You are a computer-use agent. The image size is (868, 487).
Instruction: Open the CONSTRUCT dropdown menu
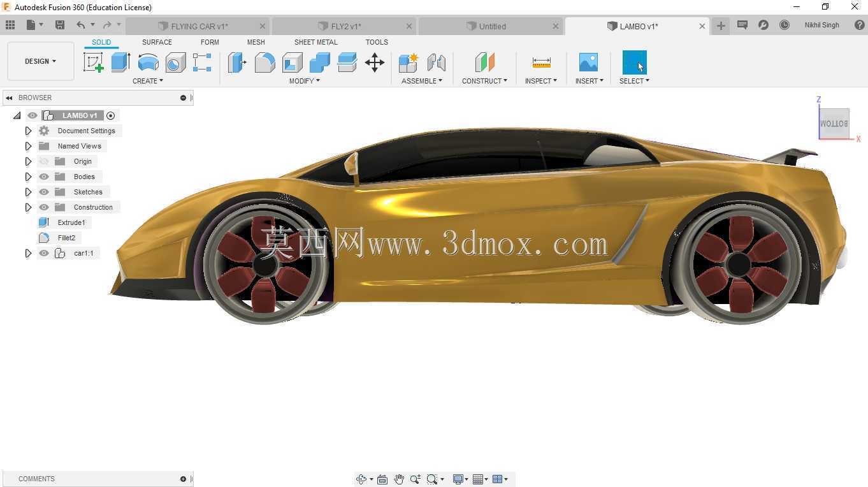click(x=485, y=81)
